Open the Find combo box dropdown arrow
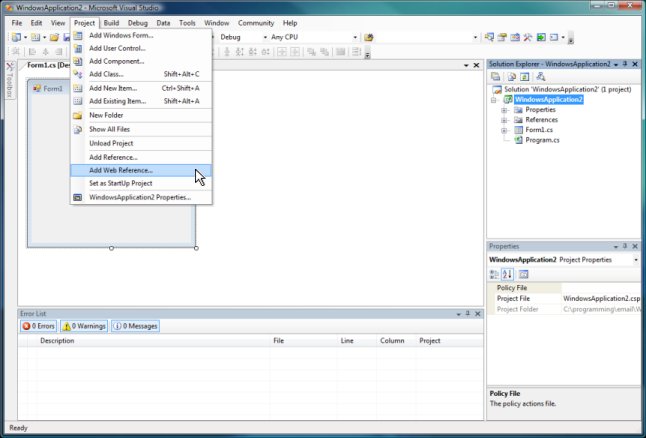This screenshot has height=438, width=646. [x=475, y=37]
